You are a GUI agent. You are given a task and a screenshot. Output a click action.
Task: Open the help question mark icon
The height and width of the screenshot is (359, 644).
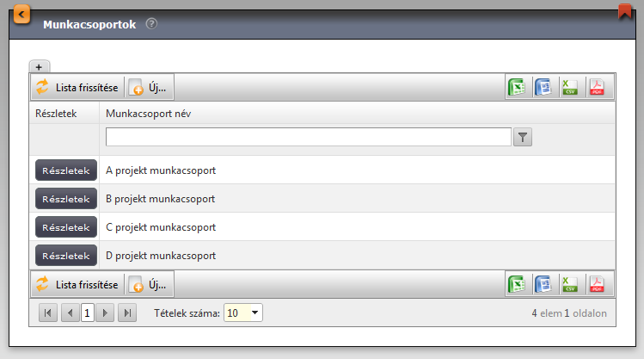pyautogui.click(x=151, y=24)
